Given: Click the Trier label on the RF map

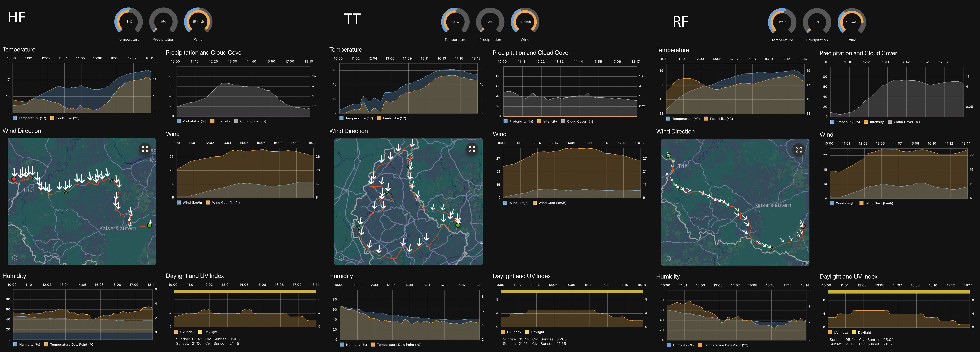Looking at the screenshot, I should pos(683,166).
